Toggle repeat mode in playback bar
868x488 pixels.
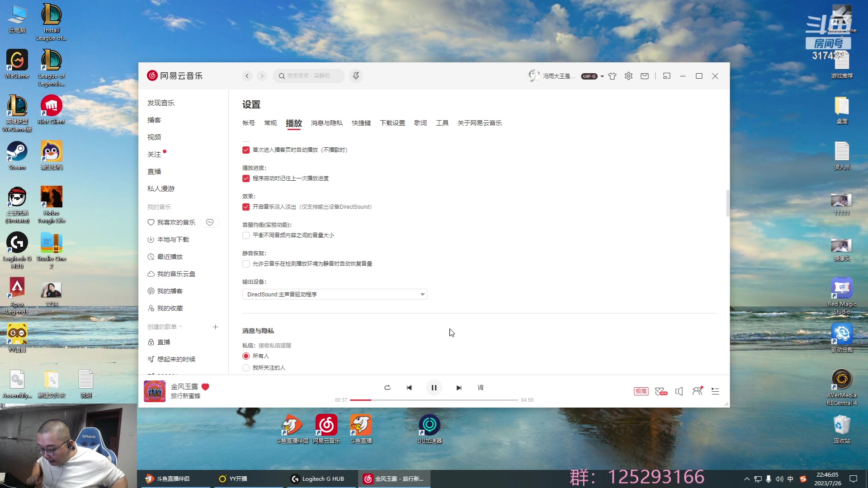pyautogui.click(x=387, y=388)
